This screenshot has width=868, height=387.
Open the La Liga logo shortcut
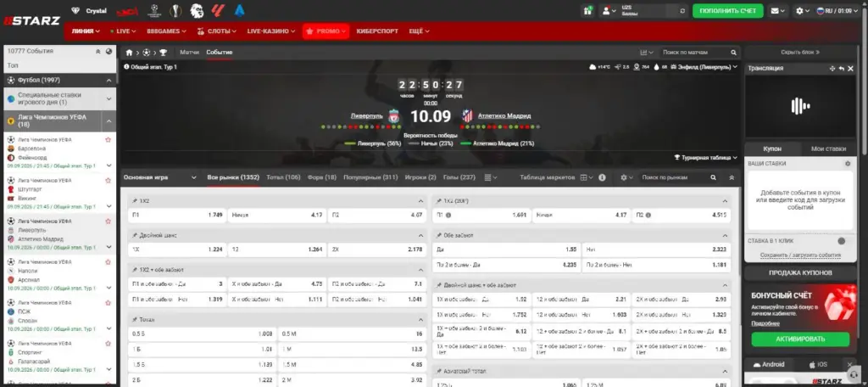(218, 10)
